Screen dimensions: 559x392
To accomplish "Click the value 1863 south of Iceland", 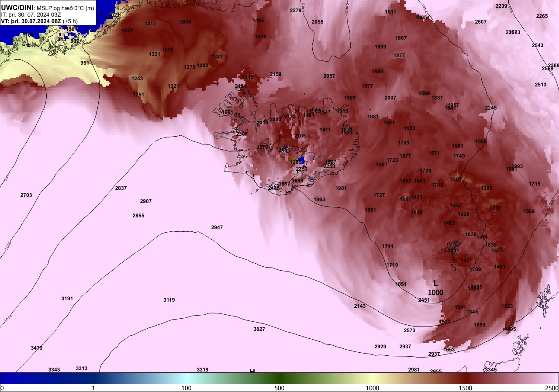I will pos(319,199).
